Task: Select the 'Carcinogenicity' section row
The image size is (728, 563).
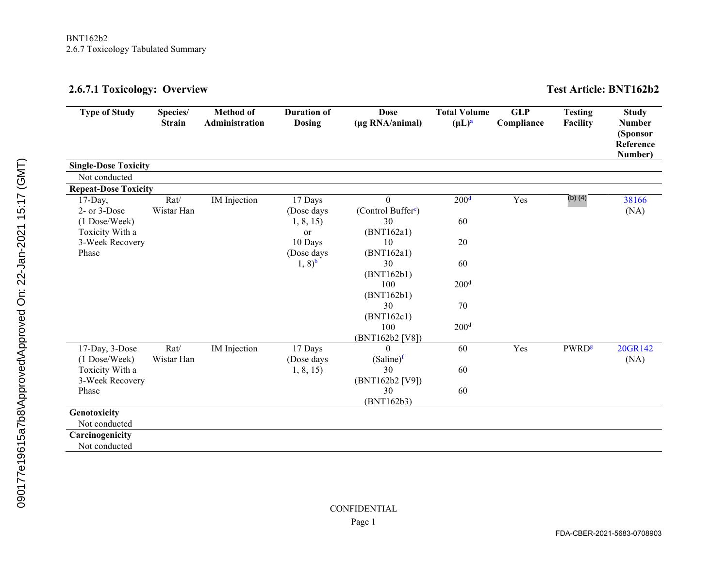Action: tap(364, 435)
